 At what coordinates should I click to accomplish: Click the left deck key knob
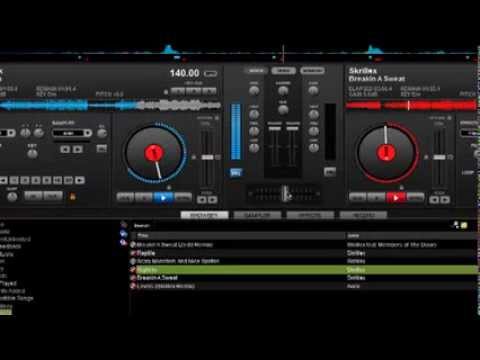point(32,154)
